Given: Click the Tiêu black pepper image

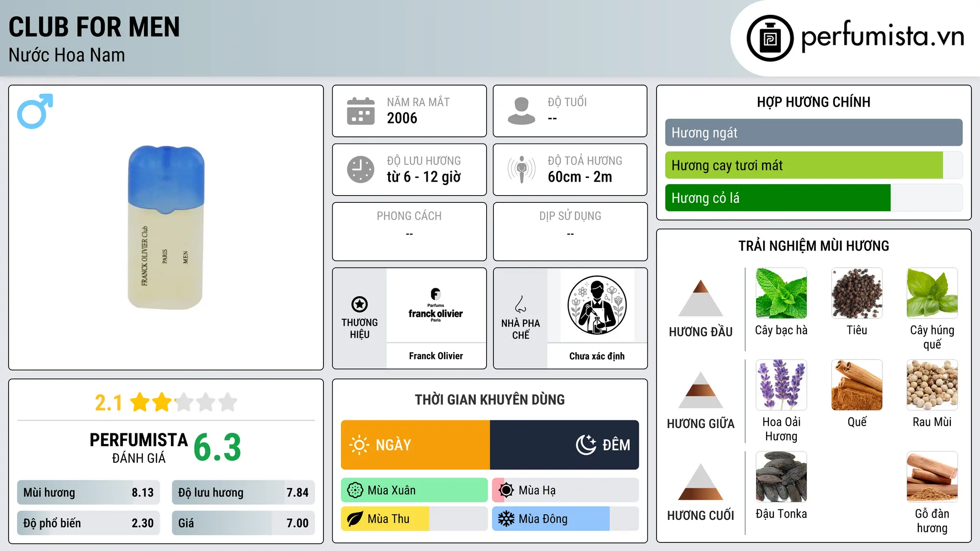Looking at the screenshot, I should tap(857, 293).
